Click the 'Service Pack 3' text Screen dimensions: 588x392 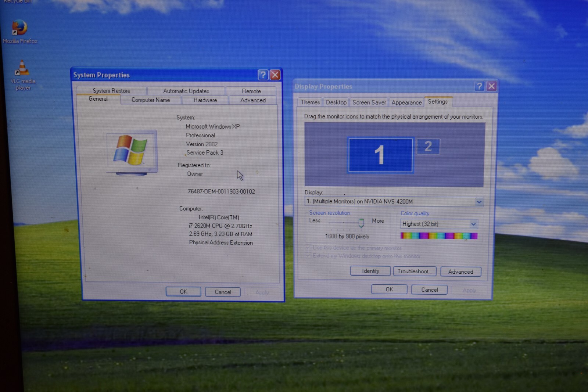tap(205, 152)
